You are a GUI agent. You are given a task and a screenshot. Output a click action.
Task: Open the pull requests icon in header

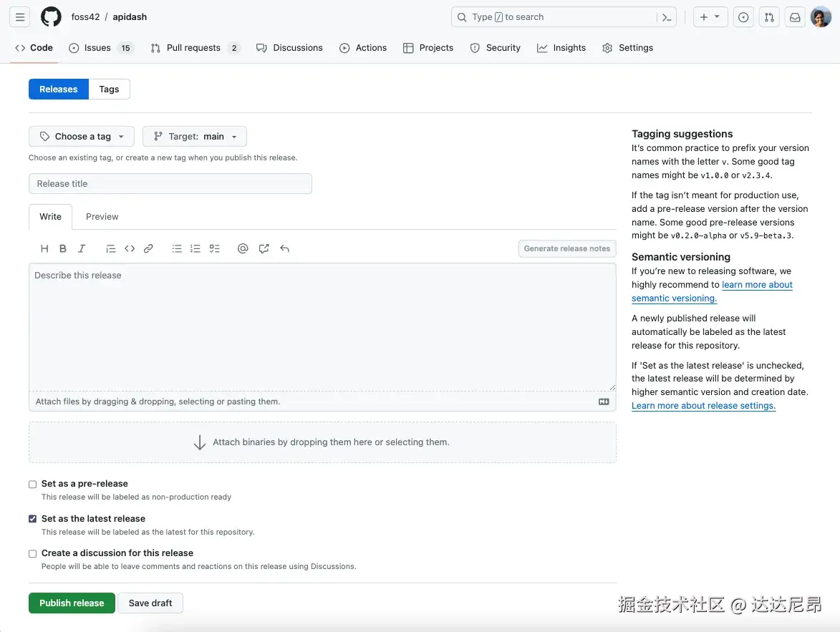pyautogui.click(x=769, y=17)
